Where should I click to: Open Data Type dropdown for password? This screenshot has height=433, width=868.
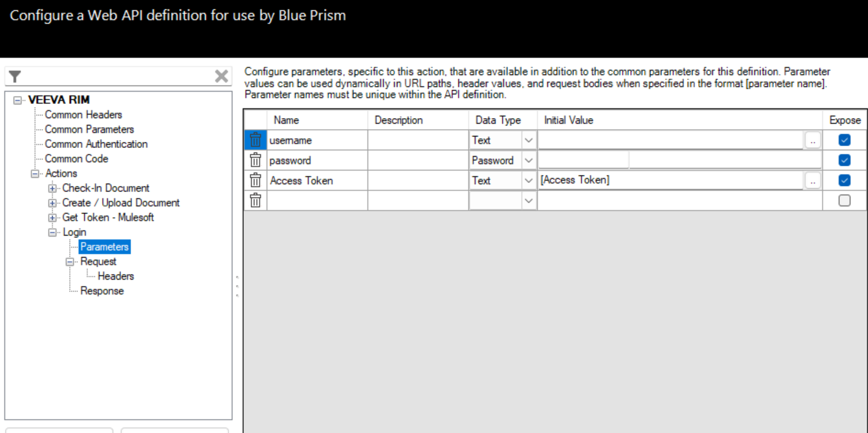528,160
